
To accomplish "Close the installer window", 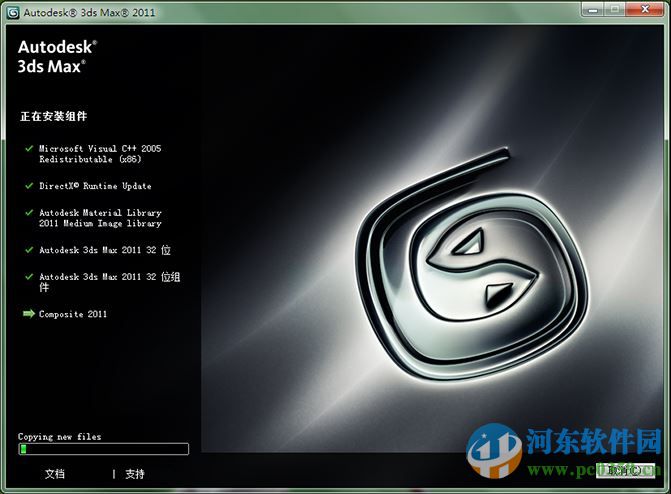I will [645, 10].
